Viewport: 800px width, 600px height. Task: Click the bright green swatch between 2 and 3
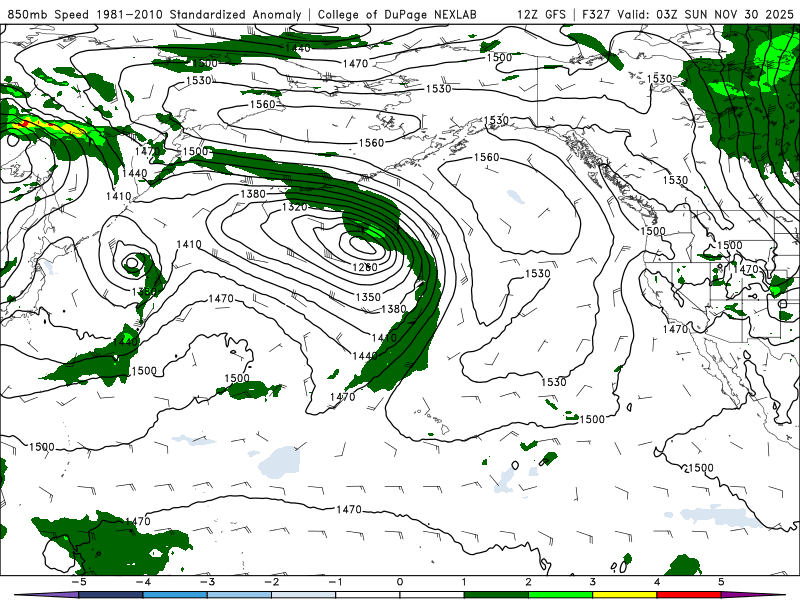560,595
